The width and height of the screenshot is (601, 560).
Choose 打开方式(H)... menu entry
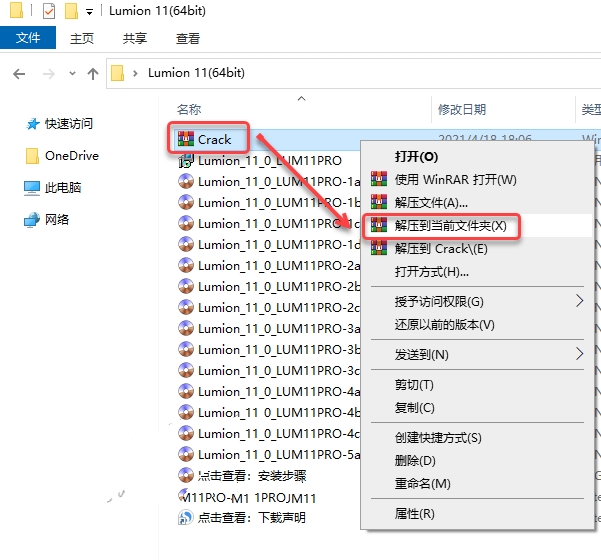(478, 272)
